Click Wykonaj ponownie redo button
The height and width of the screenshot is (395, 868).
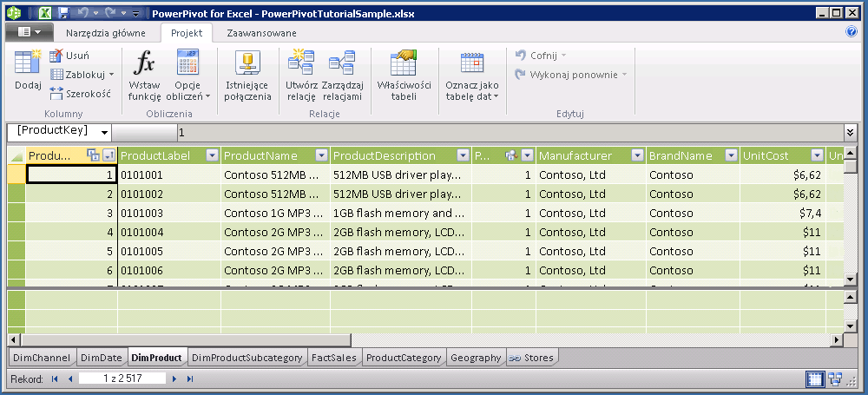(x=570, y=75)
